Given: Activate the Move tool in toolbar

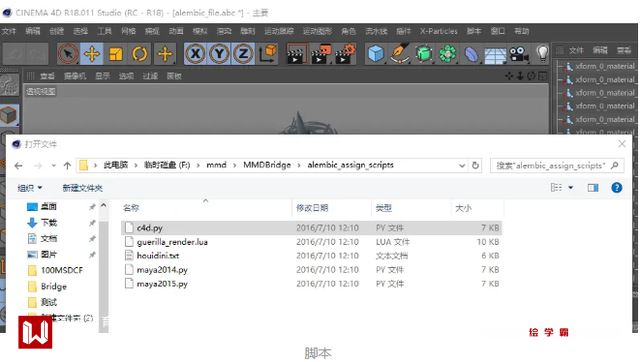Looking at the screenshot, I should tap(92, 54).
